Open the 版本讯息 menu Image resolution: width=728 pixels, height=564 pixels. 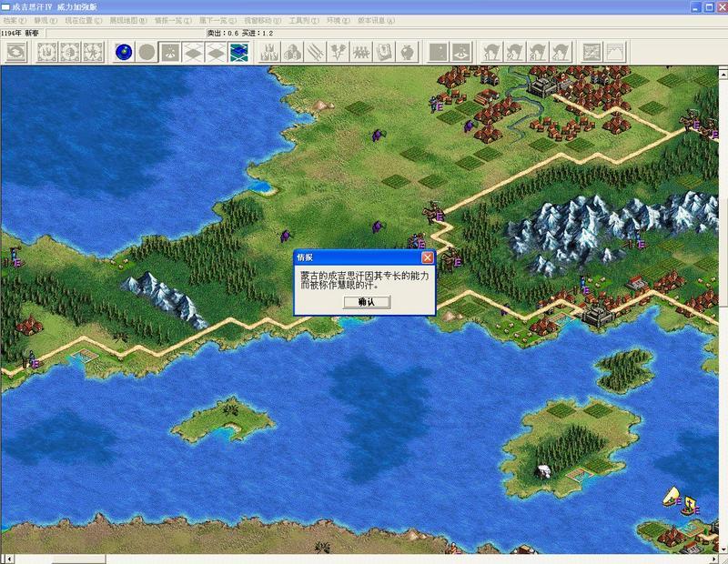[x=377, y=21]
